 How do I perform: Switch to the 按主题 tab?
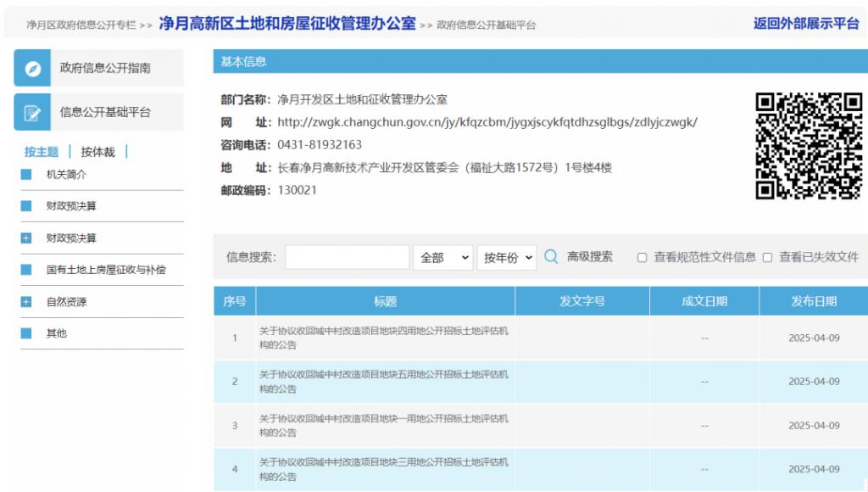pyautogui.click(x=42, y=152)
